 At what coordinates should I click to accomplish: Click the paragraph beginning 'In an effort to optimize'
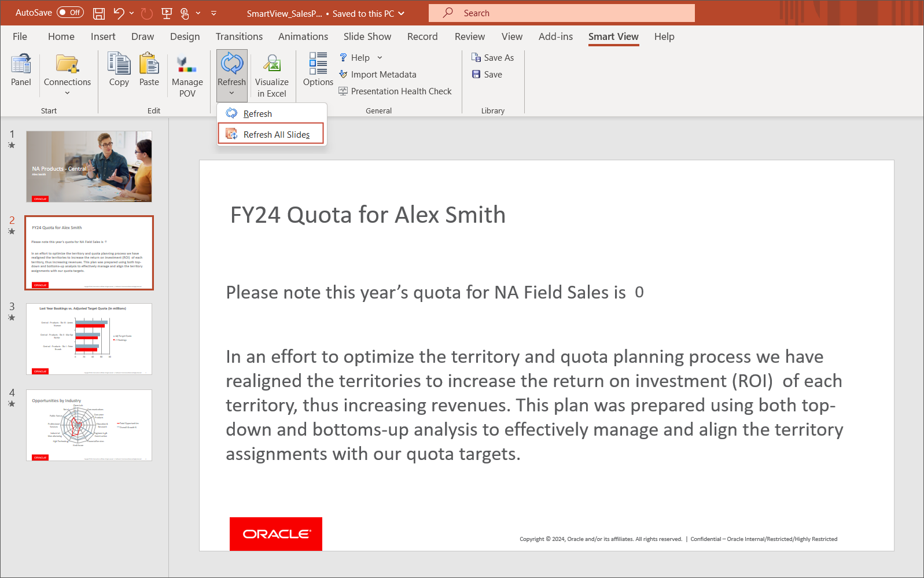click(x=535, y=405)
